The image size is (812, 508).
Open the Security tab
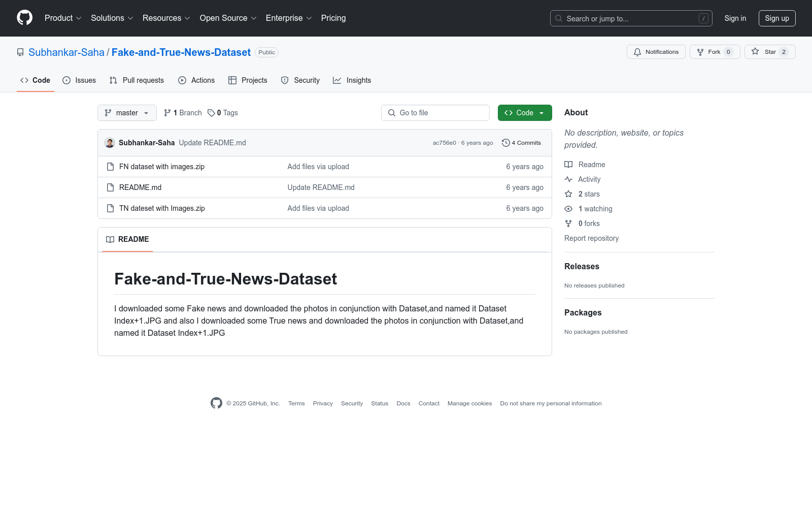[300, 80]
